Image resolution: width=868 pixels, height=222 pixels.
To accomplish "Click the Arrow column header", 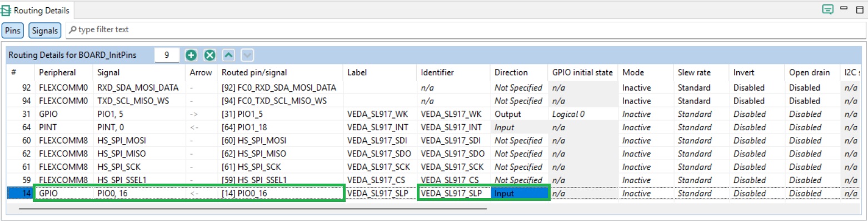I will tap(201, 72).
